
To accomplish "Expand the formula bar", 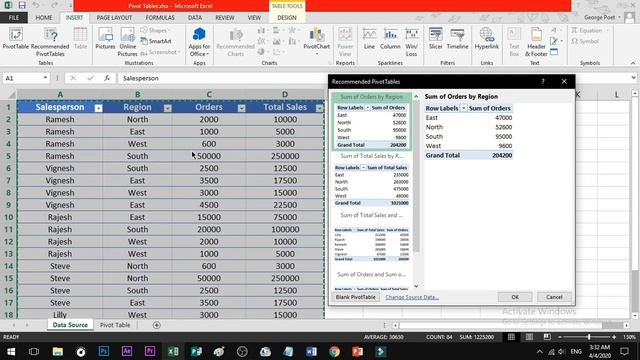I will click(633, 78).
